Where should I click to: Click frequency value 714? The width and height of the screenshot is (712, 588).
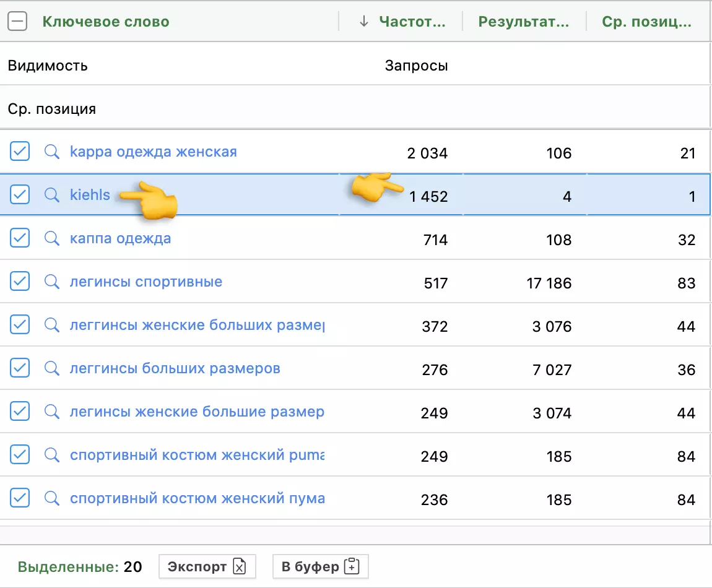(435, 240)
